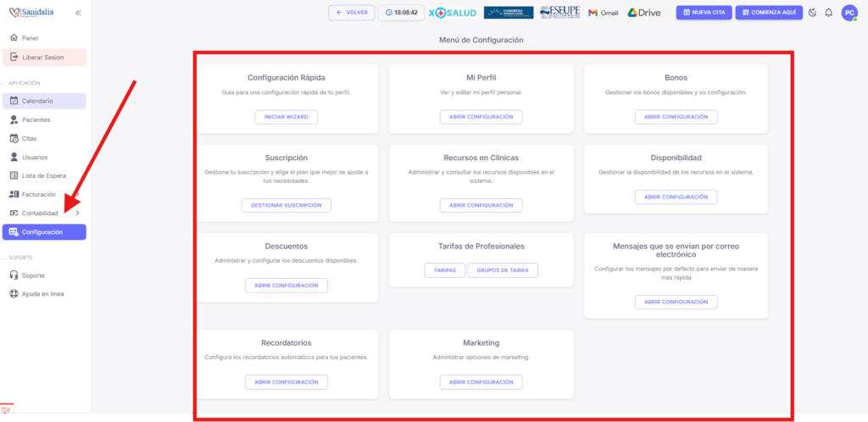The width and height of the screenshot is (868, 422).
Task: Open the Gmail shortcut
Action: pyautogui.click(x=603, y=13)
